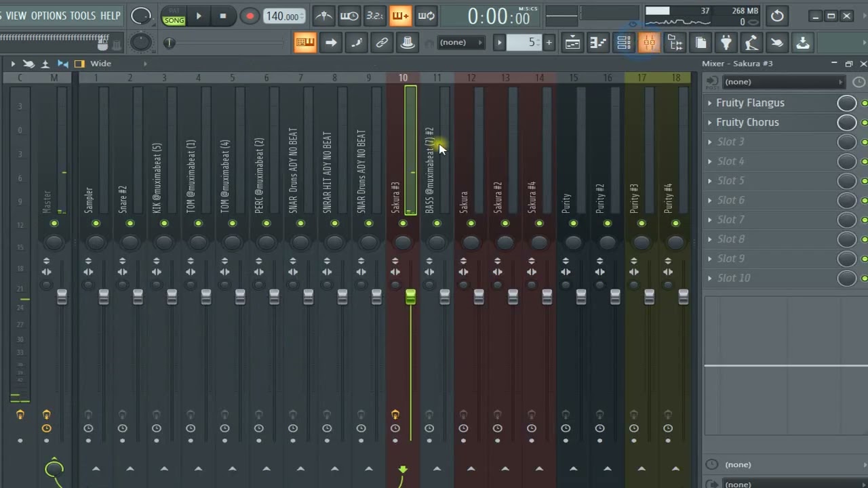Open the VIEW menu
The image size is (868, 488).
(x=16, y=16)
